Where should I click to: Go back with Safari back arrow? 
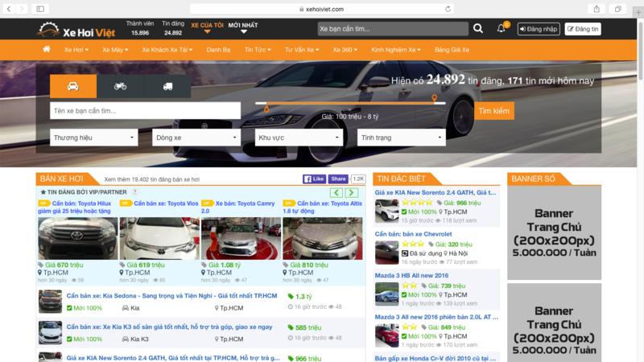pos(9,9)
